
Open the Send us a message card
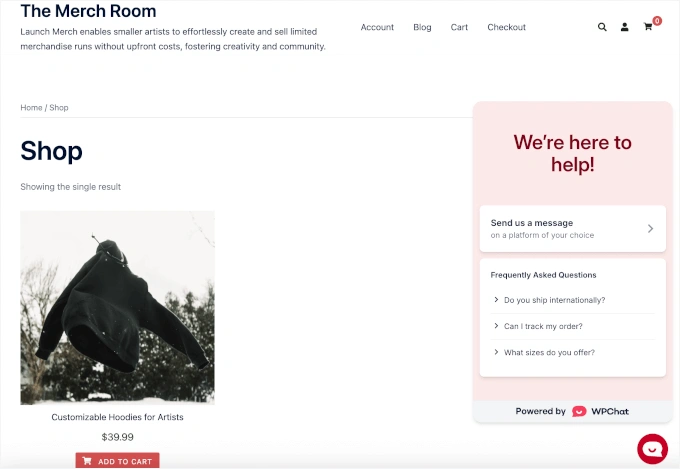point(560,229)
